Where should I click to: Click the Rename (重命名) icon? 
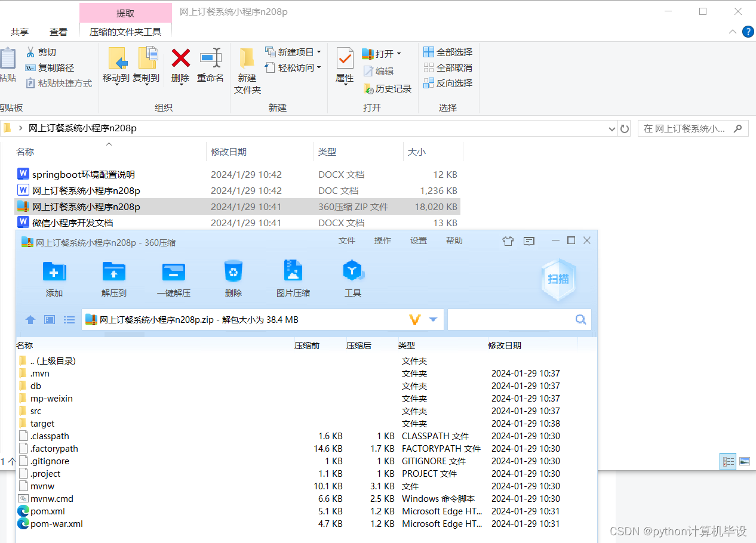(210, 58)
